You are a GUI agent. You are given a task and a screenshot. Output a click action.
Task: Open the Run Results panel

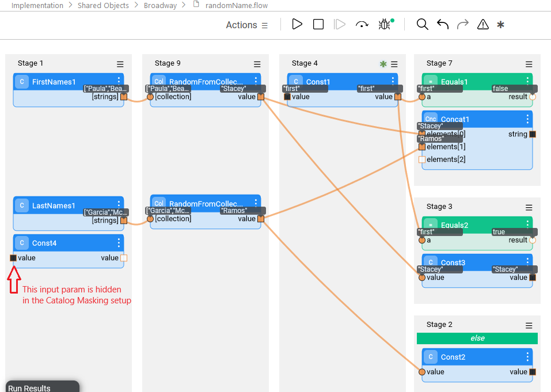pyautogui.click(x=30, y=388)
